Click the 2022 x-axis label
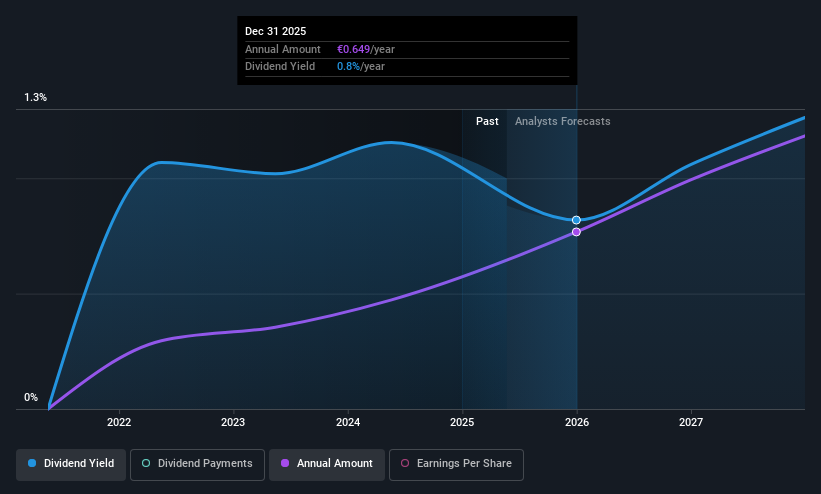 pyautogui.click(x=119, y=422)
